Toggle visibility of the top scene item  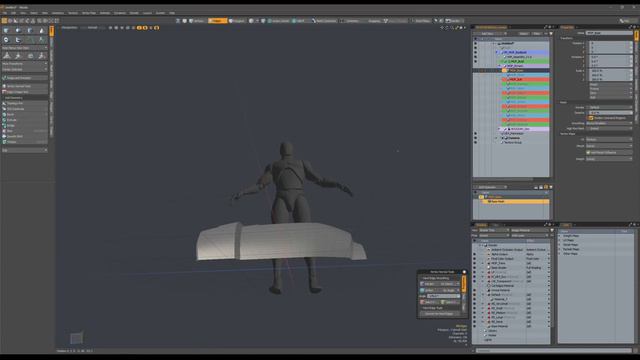coord(475,43)
